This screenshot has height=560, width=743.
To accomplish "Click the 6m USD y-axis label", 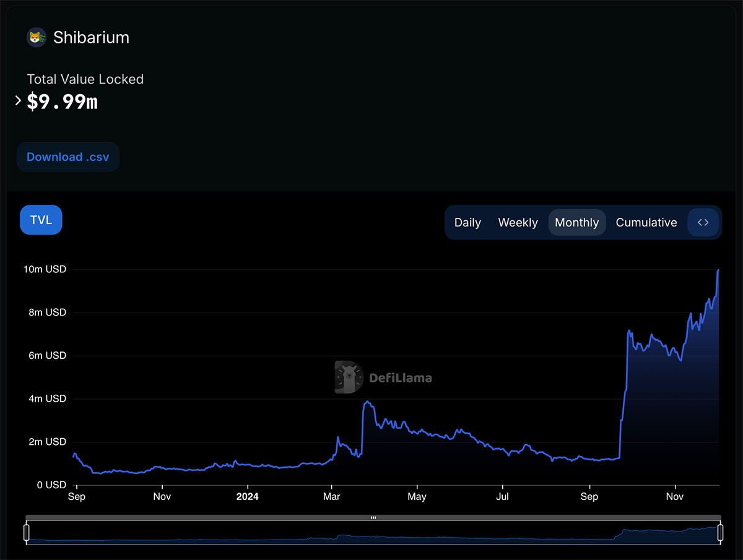I will [x=46, y=356].
